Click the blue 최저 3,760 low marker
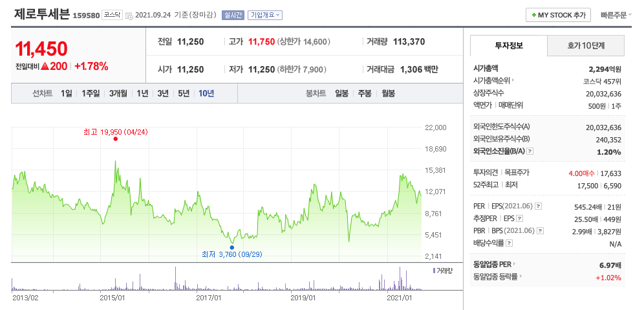 coord(232,247)
